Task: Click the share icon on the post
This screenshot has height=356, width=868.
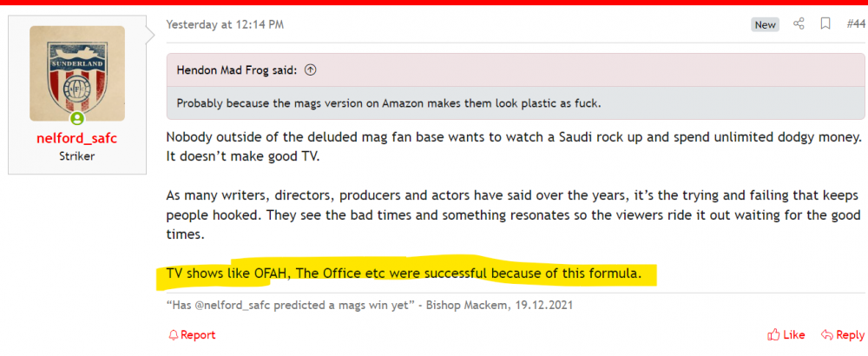Action: tap(799, 24)
